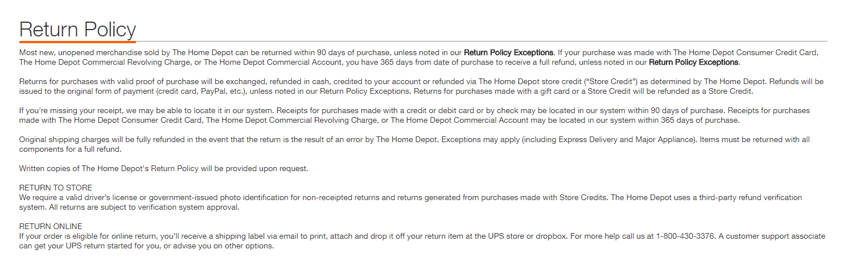
Task: Click 'Express Delivery and Major Appliance' exception text
Action: 626,140
